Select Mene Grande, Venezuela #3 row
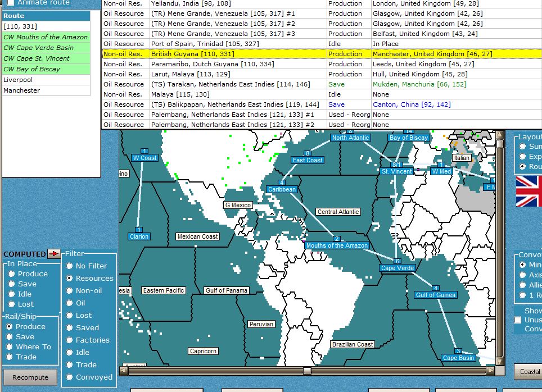Screen dimensions: 542x392 [322, 34]
